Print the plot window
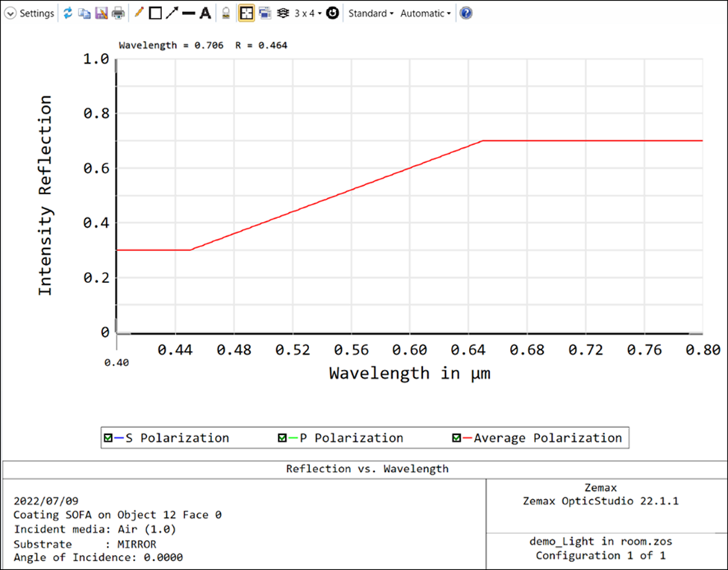The width and height of the screenshot is (728, 570). (x=119, y=13)
